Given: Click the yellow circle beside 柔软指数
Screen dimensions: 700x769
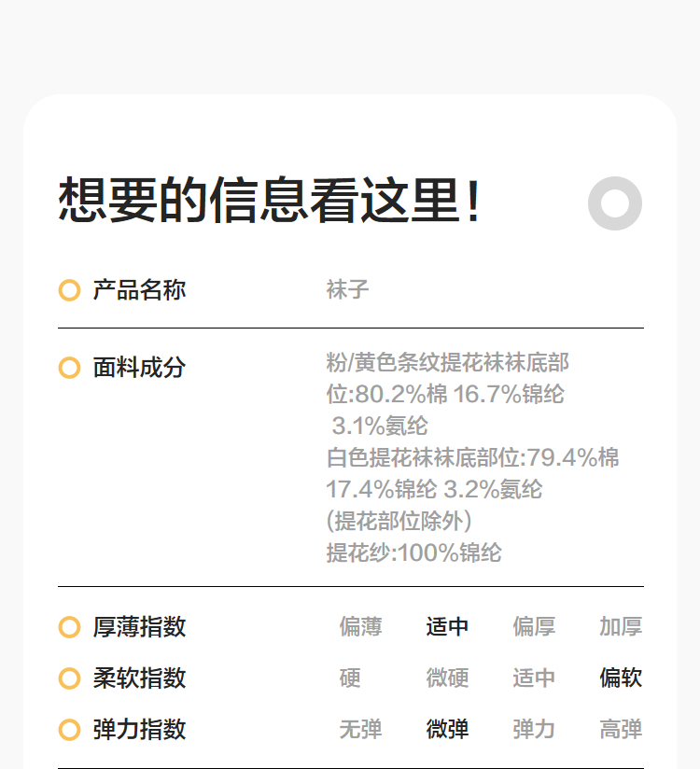Looking at the screenshot, I should (69, 678).
